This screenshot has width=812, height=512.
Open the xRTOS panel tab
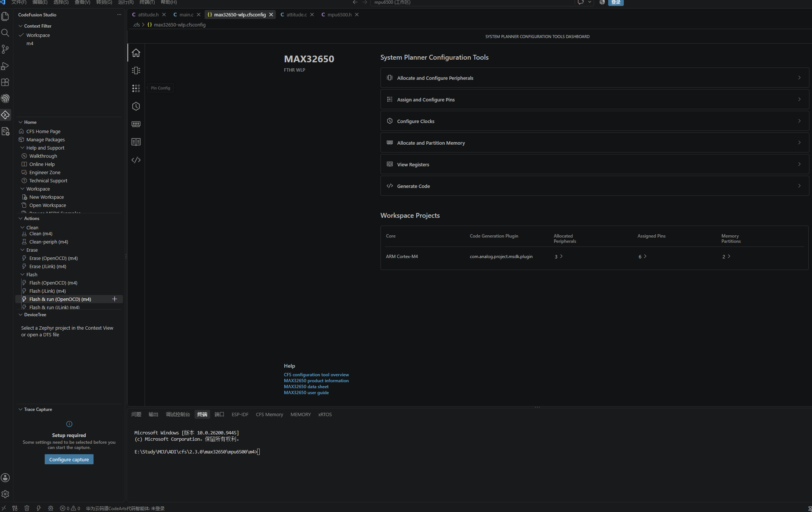click(325, 414)
